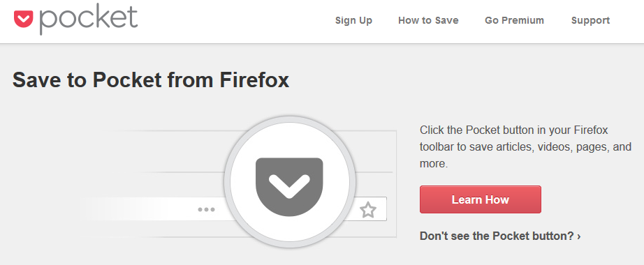Go to the How to Save section

click(428, 20)
